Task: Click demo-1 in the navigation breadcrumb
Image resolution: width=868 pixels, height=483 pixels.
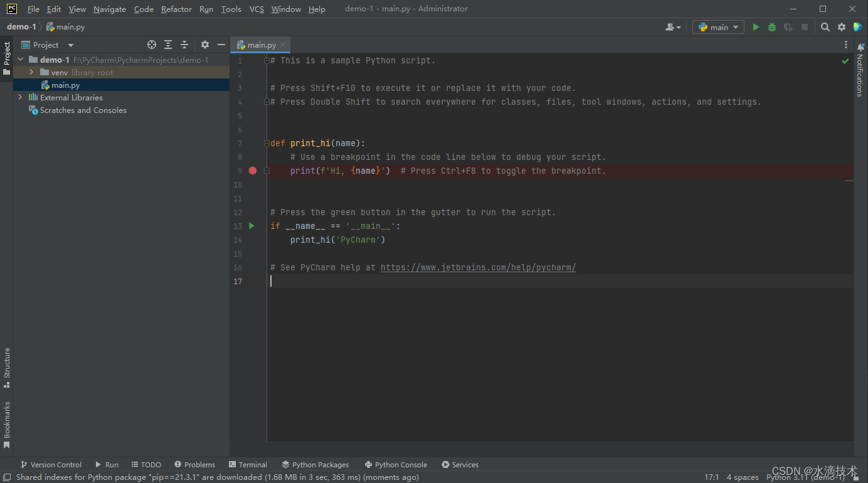Action: (22, 27)
